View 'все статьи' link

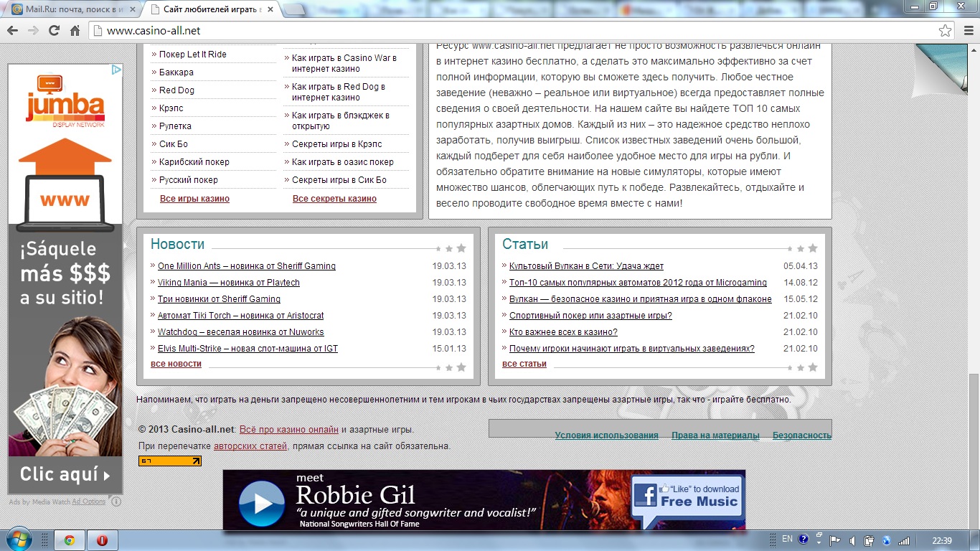pyautogui.click(x=524, y=364)
